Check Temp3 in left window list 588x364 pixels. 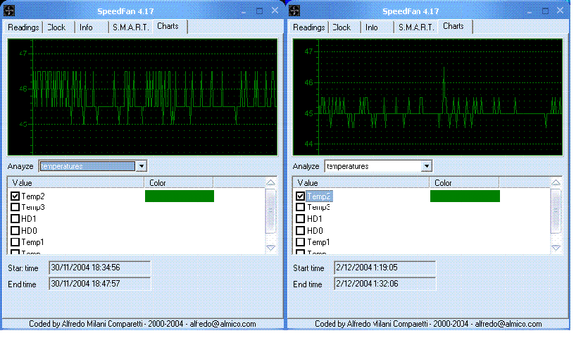click(x=15, y=207)
